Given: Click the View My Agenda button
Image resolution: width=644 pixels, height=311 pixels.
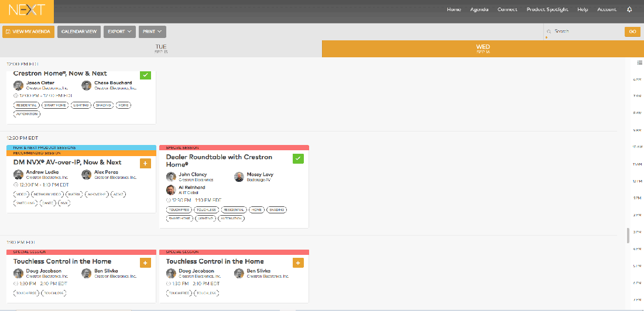Looking at the screenshot, I should [x=28, y=32].
